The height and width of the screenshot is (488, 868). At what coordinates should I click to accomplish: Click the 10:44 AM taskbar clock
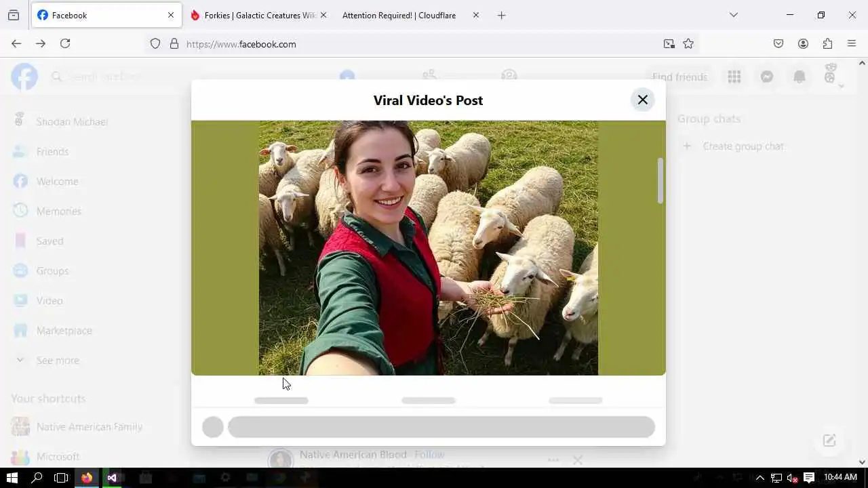click(x=840, y=478)
